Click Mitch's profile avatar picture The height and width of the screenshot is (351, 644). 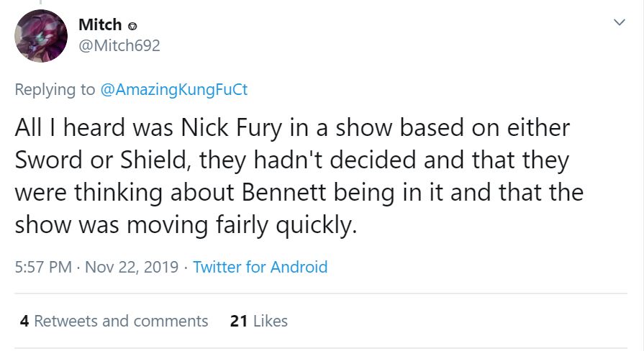point(41,36)
